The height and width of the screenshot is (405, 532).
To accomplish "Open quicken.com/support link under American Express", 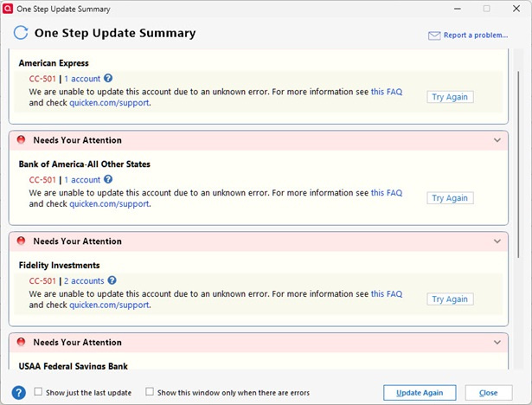I will click(x=109, y=103).
